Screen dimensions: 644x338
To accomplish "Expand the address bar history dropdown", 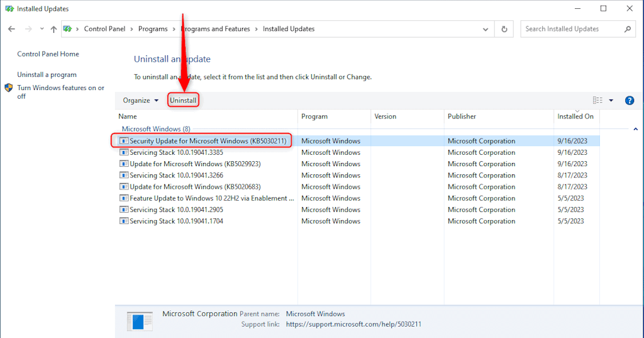I will click(x=486, y=29).
